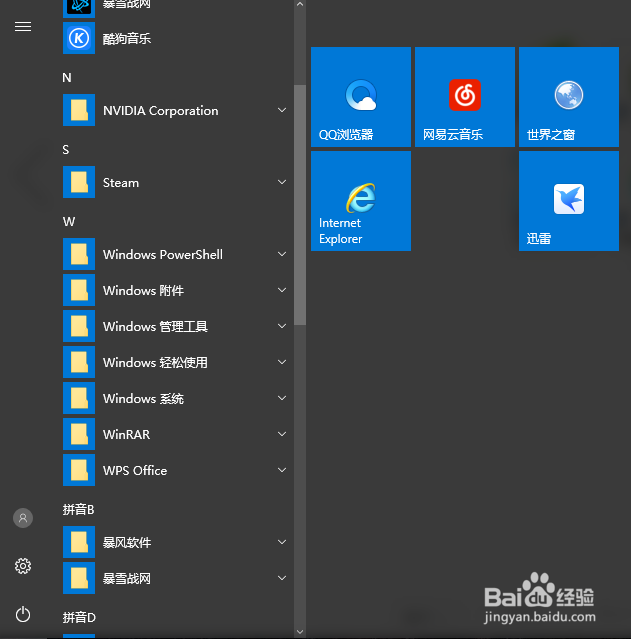The height and width of the screenshot is (639, 631).
Task: Click the 拼音B group header
Action: (79, 509)
